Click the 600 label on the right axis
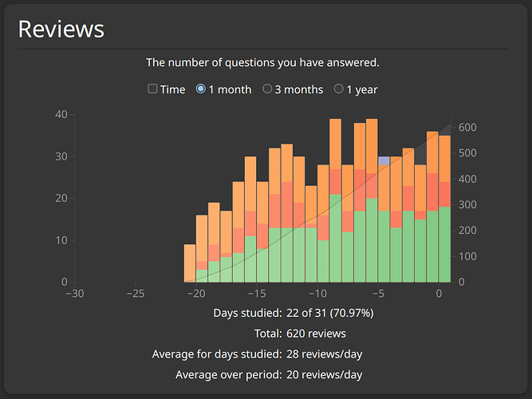Screen dimensions: 532x399 point(467,127)
